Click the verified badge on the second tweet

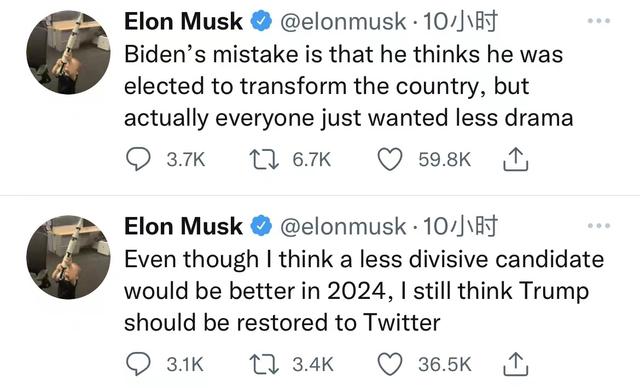point(261,226)
